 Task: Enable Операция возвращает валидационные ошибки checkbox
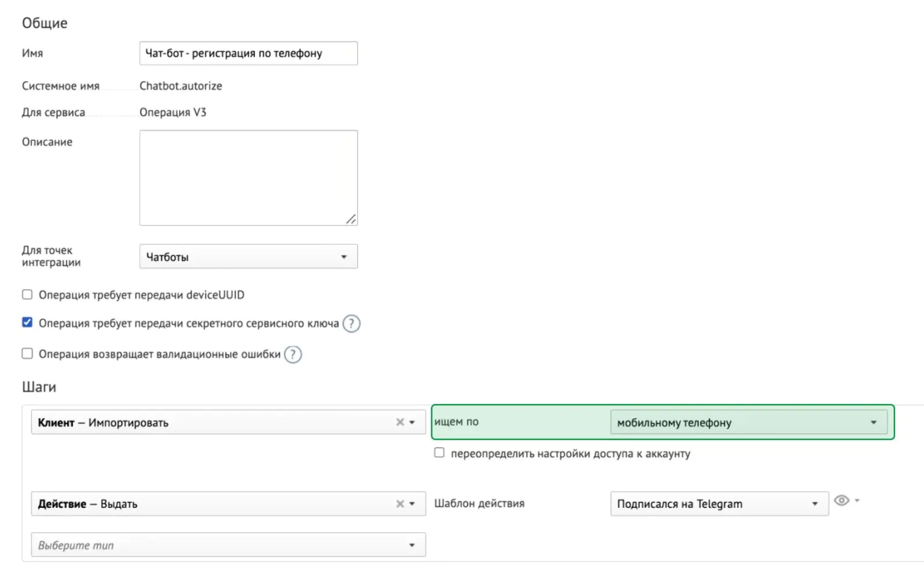[27, 353]
